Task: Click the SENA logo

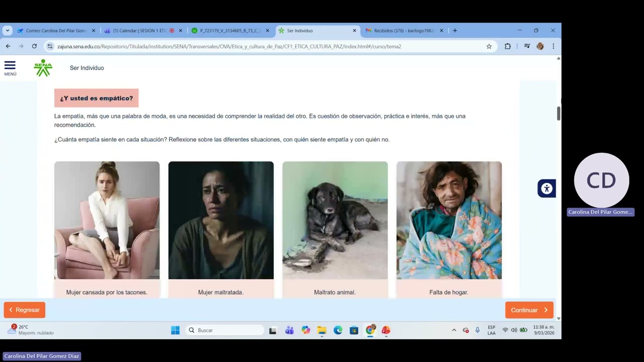Action: point(43,68)
